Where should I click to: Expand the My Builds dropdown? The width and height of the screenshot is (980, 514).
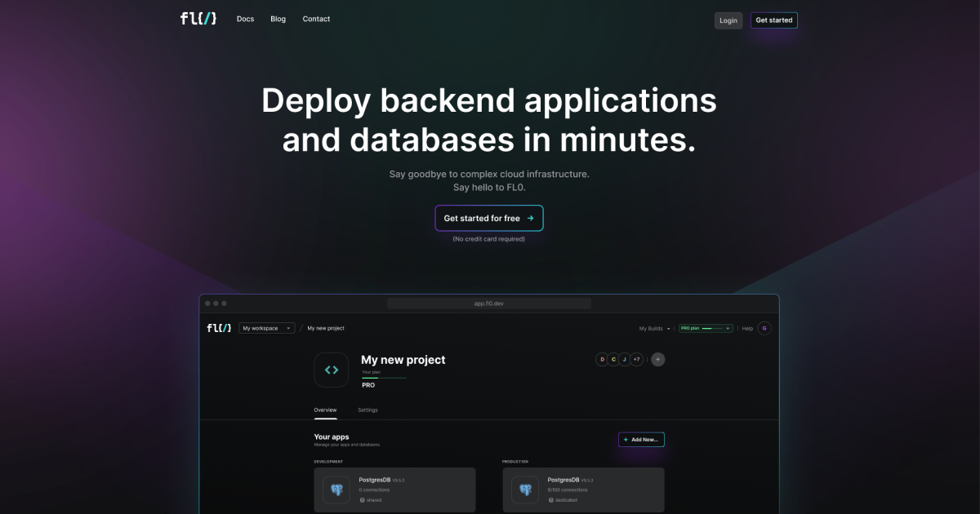click(654, 328)
